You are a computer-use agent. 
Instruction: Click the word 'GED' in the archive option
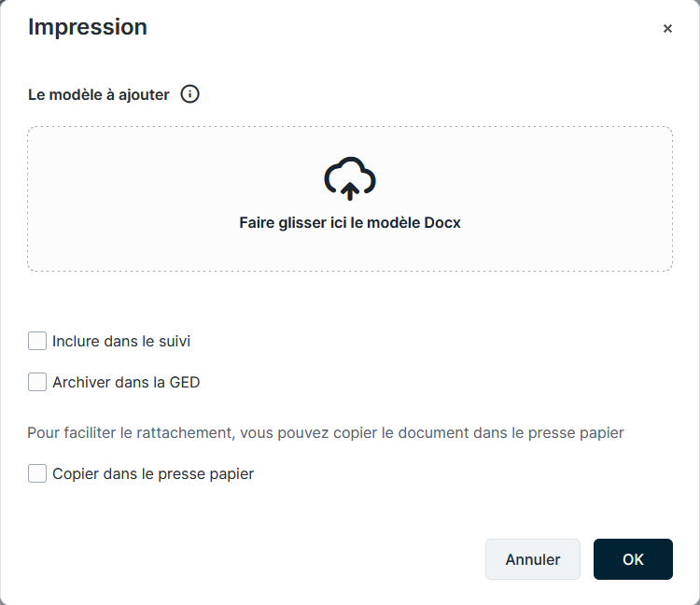[x=185, y=382]
